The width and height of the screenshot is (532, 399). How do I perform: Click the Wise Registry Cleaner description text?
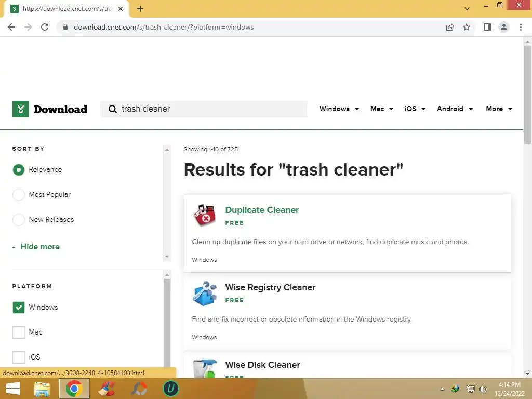302,320
